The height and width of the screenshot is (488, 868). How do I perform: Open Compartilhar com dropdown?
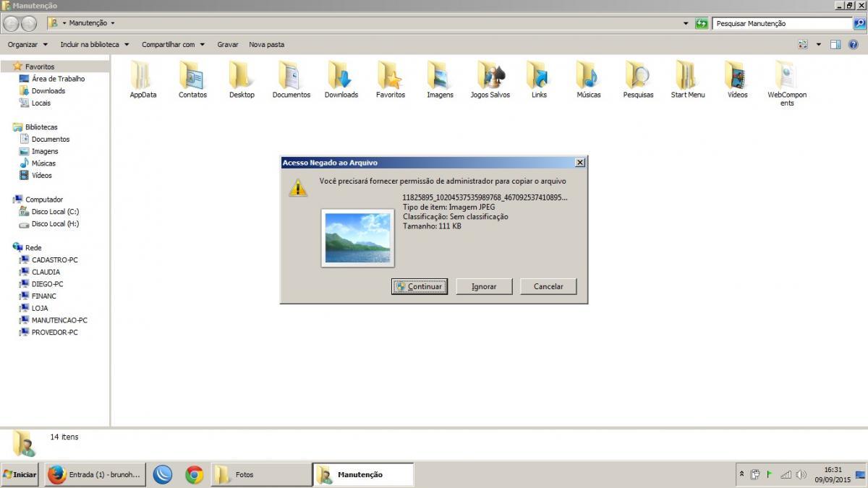pos(174,44)
